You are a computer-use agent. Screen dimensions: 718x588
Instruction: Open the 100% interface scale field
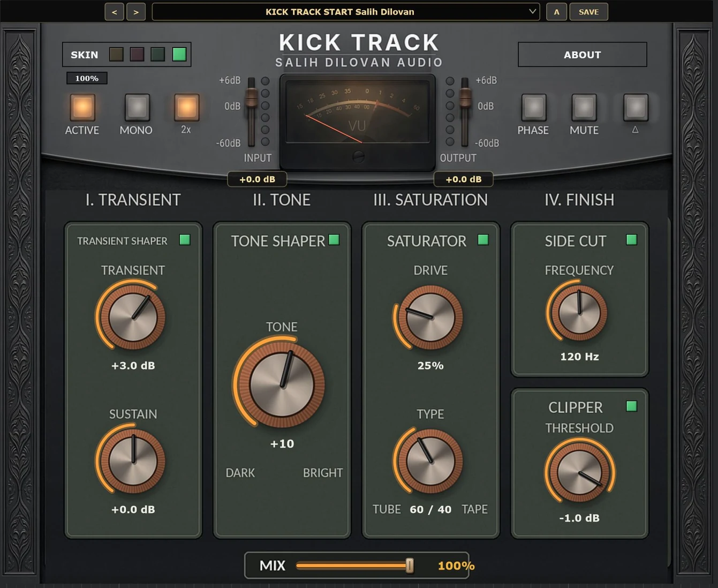click(87, 78)
